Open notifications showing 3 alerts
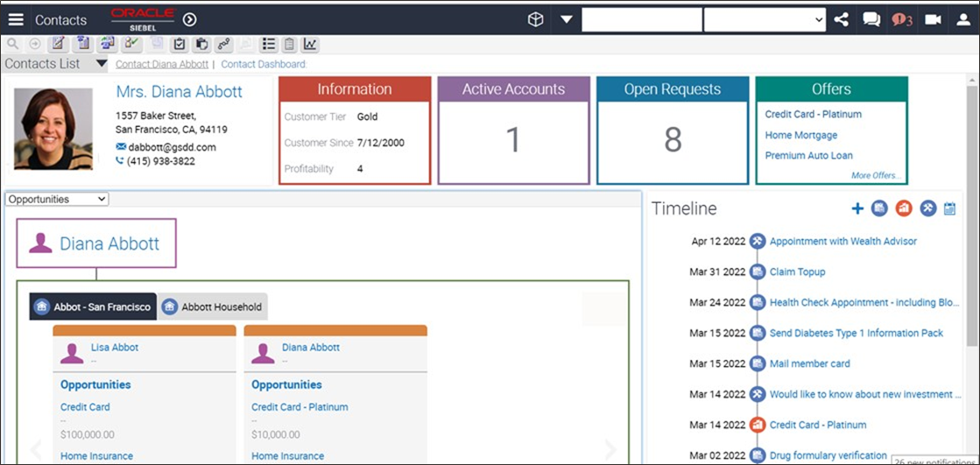The image size is (980, 465). coord(903,20)
